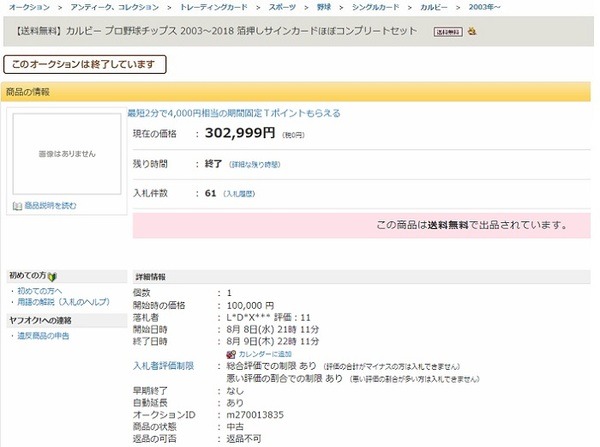Image resolution: width=600 pixels, height=447 pixels.
Task: Add auction to calendar via カレンダーに追加
Action: click(x=265, y=354)
